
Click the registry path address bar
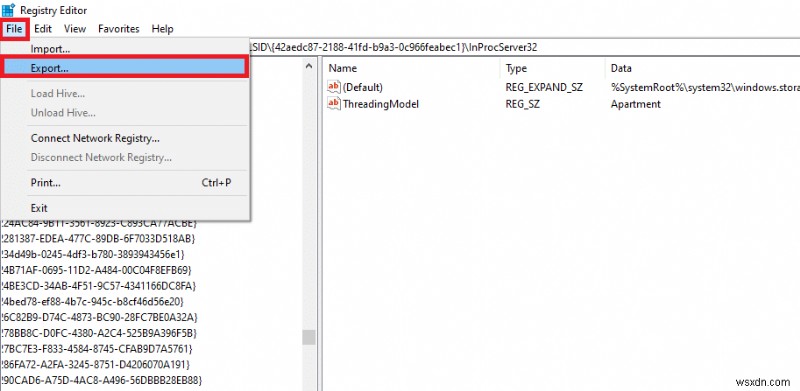pyautogui.click(x=524, y=47)
